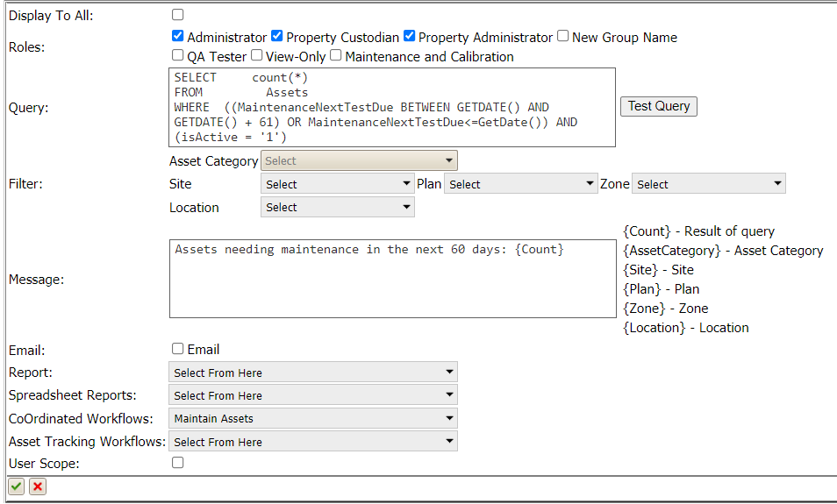Tick the Email checkbox
Image resolution: width=837 pixels, height=504 pixels.
[178, 348]
